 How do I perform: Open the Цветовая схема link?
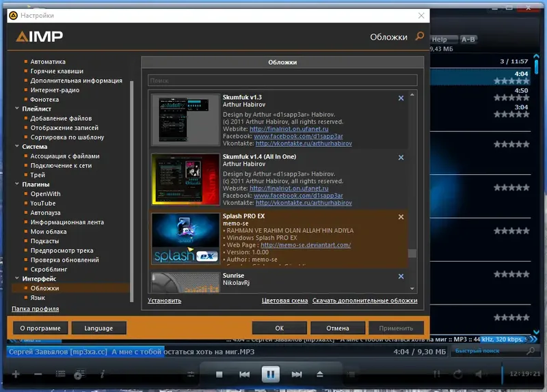pos(284,300)
